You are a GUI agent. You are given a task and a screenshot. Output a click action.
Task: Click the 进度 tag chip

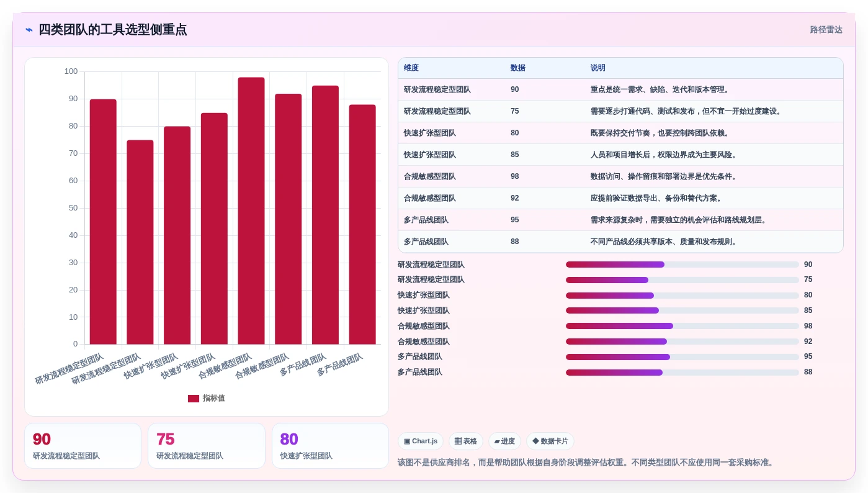(504, 441)
